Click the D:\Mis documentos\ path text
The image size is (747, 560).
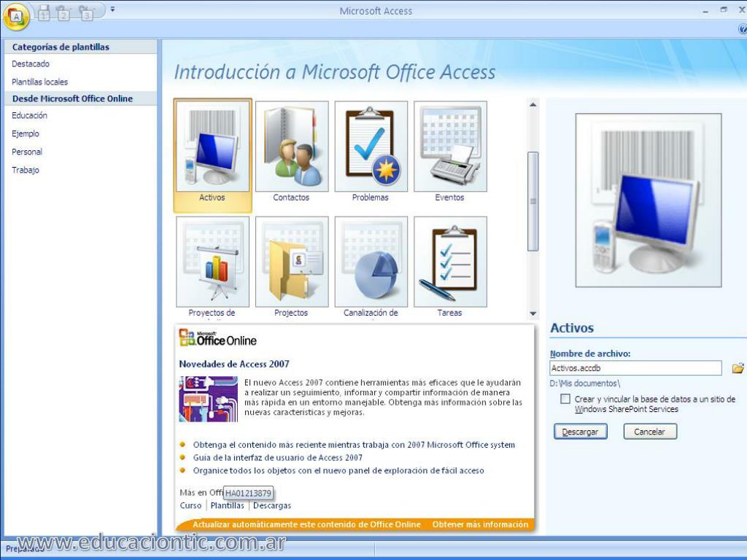585,384
